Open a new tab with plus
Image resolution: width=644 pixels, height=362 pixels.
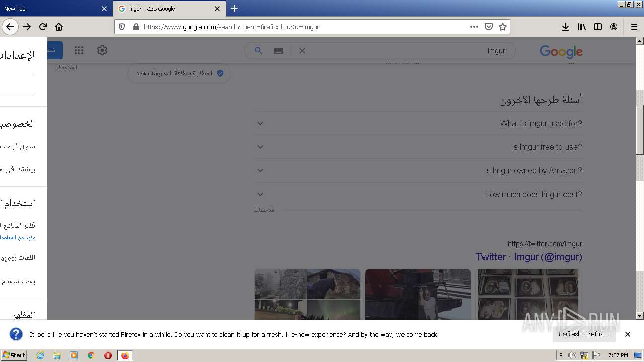(234, 8)
